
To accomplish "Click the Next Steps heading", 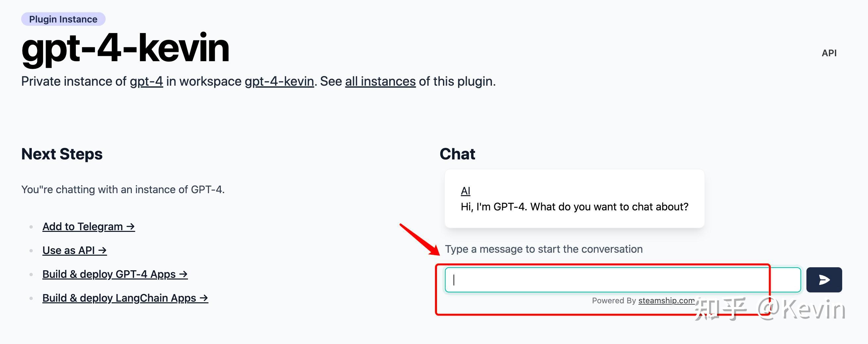I will pyautogui.click(x=62, y=154).
